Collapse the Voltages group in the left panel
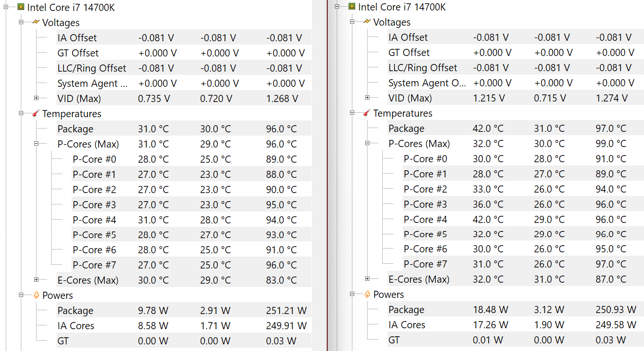The height and width of the screenshot is (351, 644). click(21, 22)
